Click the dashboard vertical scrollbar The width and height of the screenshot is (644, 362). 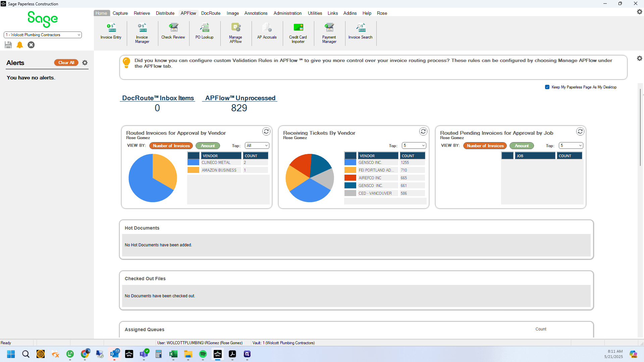pos(640,127)
